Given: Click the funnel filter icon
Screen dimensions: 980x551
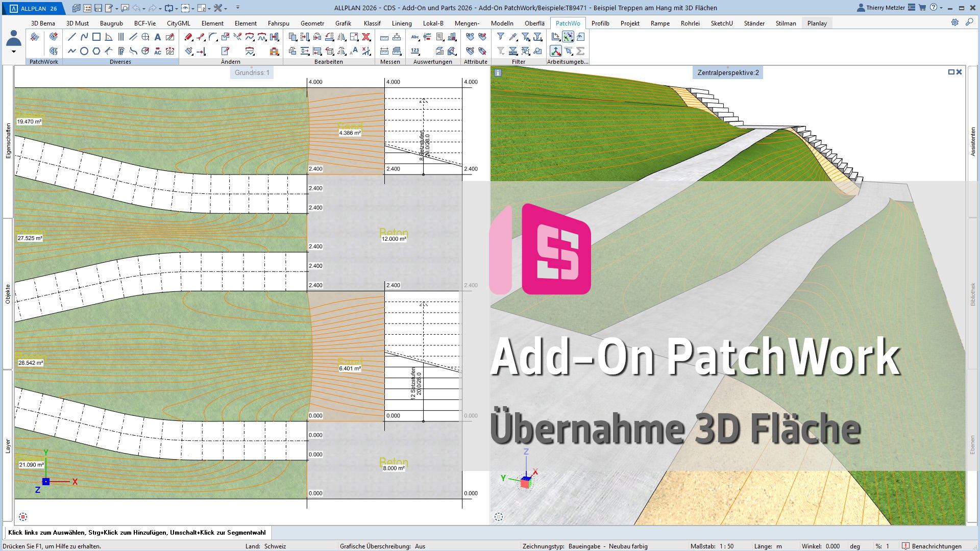Looking at the screenshot, I should (x=501, y=37).
